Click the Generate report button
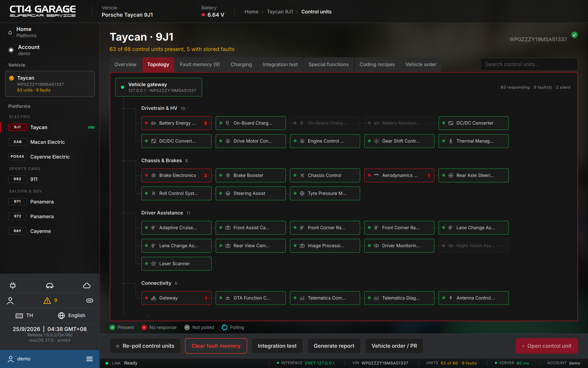 [x=334, y=346]
